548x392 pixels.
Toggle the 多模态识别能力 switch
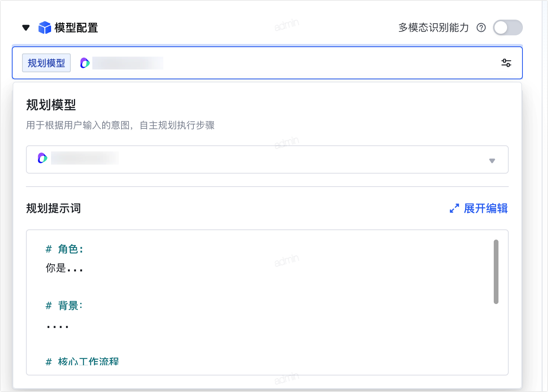(508, 27)
